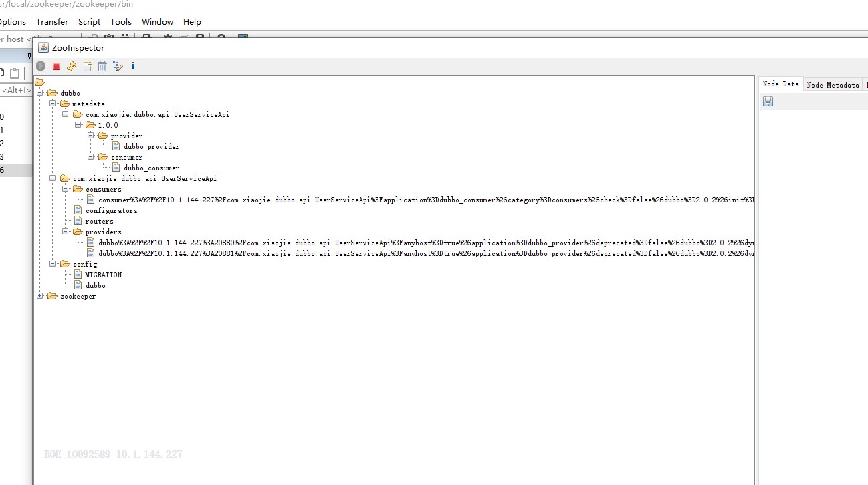Select the providers node label
This screenshot has width=868, height=485.
(x=104, y=232)
